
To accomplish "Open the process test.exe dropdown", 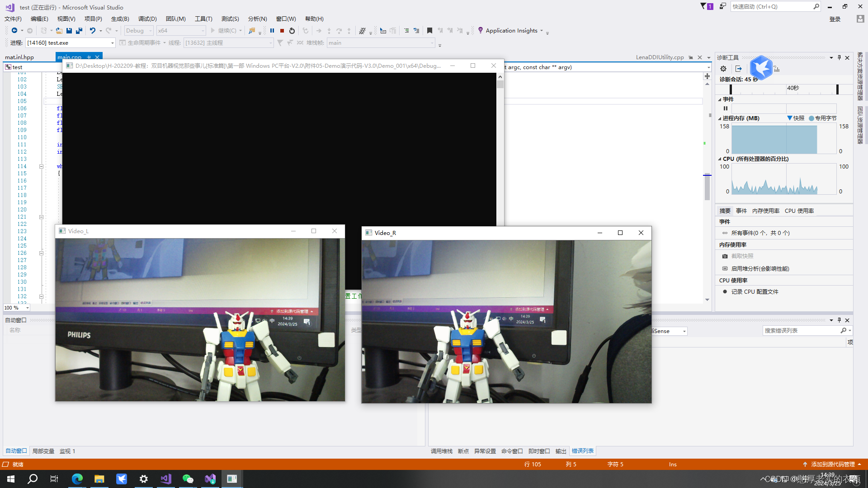I will [x=113, y=43].
